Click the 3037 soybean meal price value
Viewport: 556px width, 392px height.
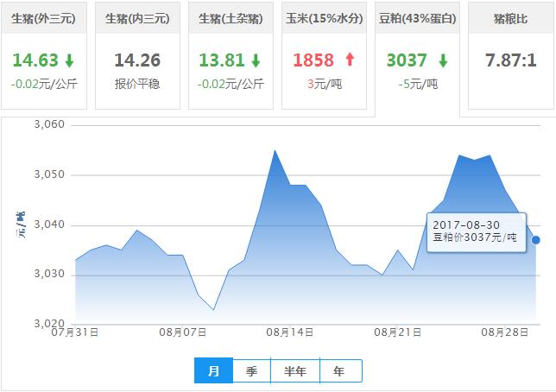pyautogui.click(x=407, y=60)
